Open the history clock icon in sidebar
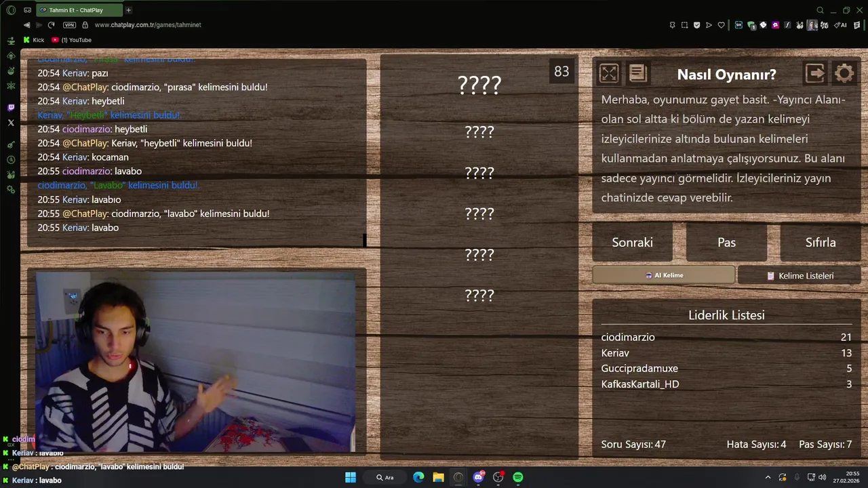This screenshot has height=488, width=868. 11,160
